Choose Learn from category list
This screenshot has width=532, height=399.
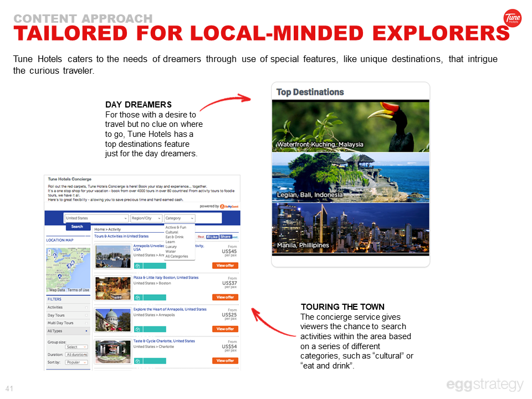click(x=170, y=242)
